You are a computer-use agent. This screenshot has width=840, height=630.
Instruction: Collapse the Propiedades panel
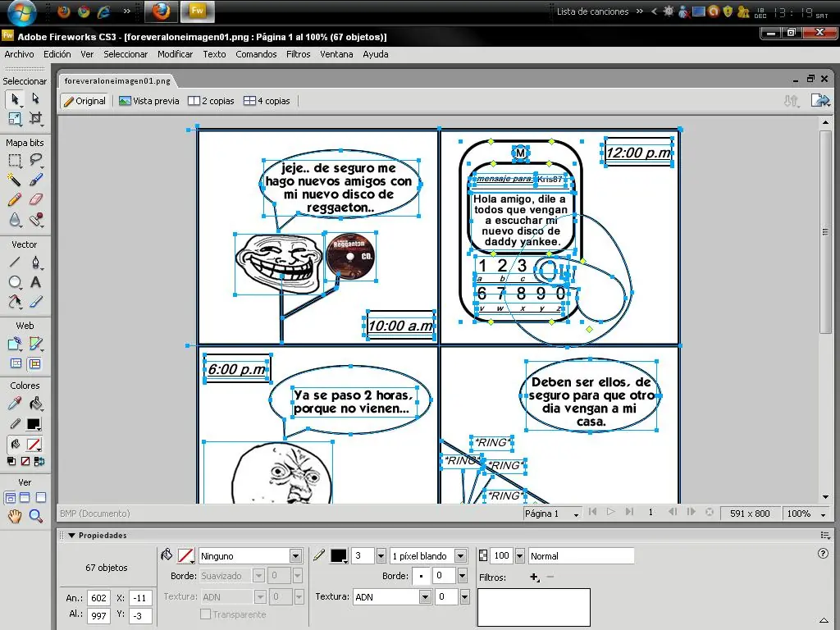click(x=71, y=536)
